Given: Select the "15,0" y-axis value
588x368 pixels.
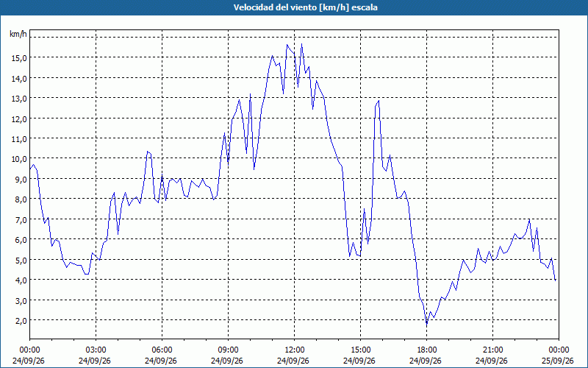Looking at the screenshot, I should pos(19,58).
